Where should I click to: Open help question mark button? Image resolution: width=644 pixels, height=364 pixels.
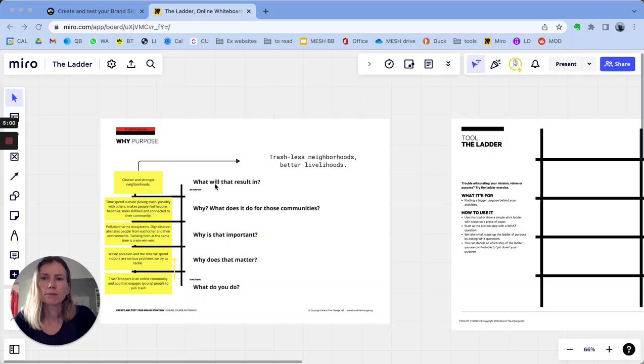(x=629, y=349)
